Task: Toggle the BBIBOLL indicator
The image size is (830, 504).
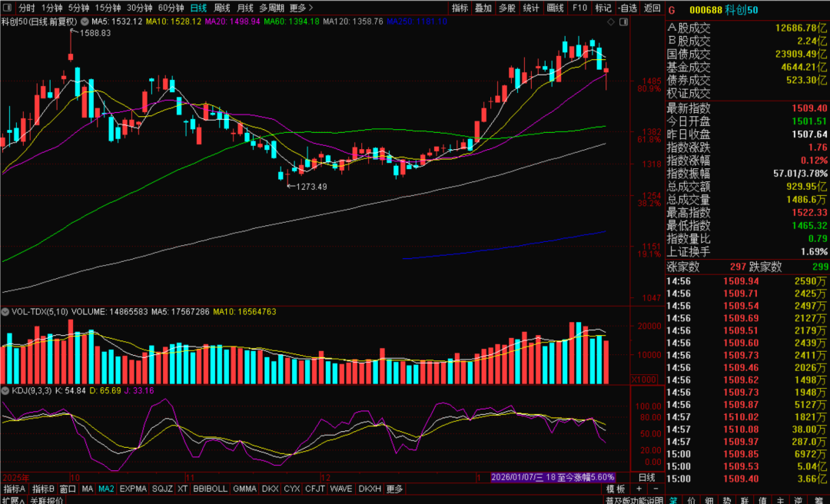Action: click(210, 489)
